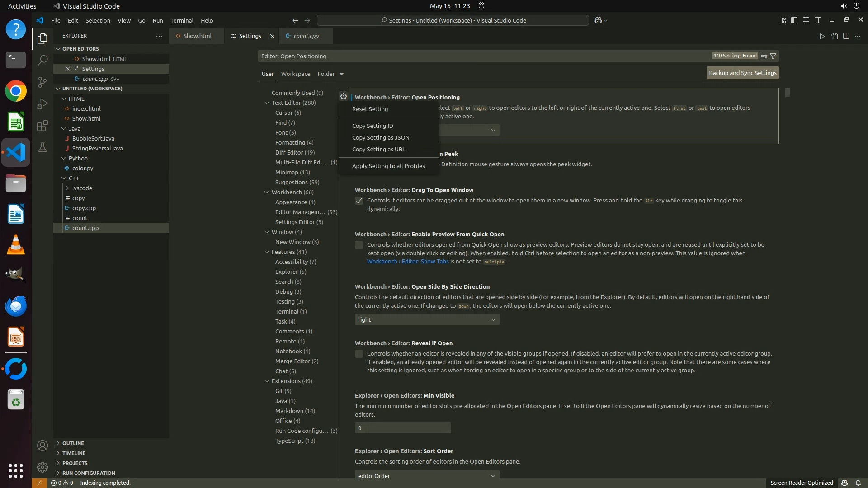Follow the Workbench Editor Show Tabs link
This screenshot has height=488, width=868.
407,262
